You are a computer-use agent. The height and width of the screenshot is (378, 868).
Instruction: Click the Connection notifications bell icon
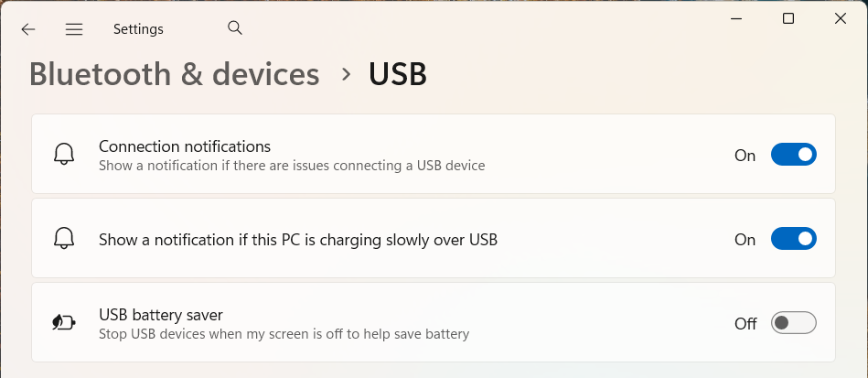[63, 155]
